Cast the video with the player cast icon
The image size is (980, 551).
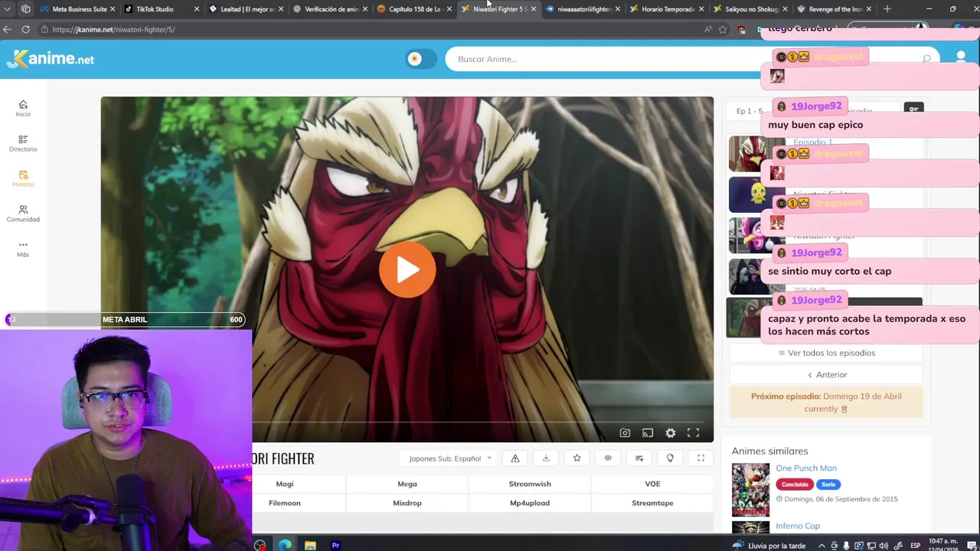point(648,433)
